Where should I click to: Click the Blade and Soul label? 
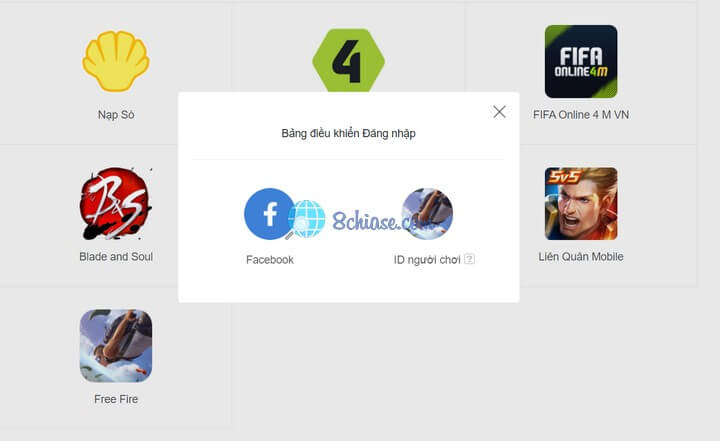tap(116, 256)
